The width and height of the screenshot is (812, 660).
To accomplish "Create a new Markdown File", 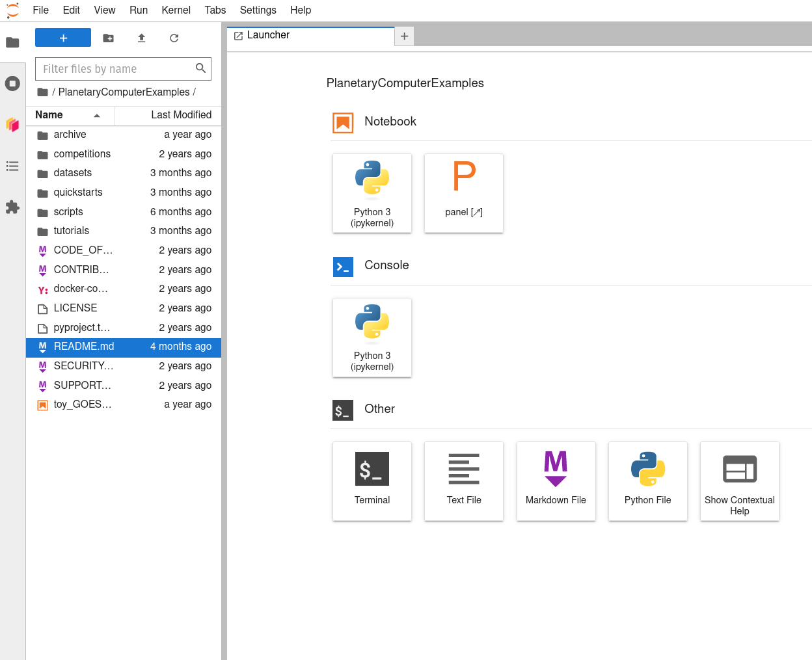I will pos(556,481).
